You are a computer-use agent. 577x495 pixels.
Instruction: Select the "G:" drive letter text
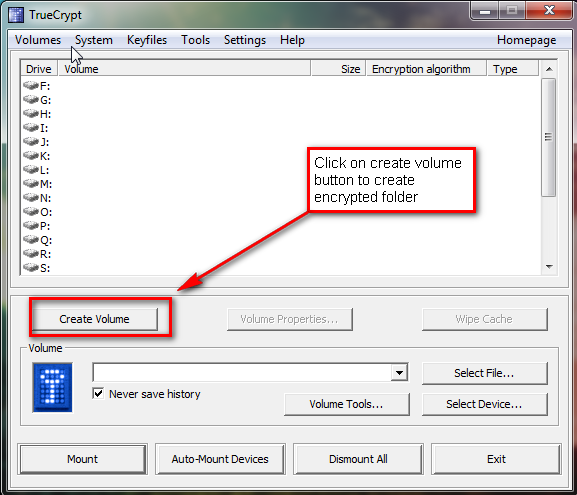[46, 100]
